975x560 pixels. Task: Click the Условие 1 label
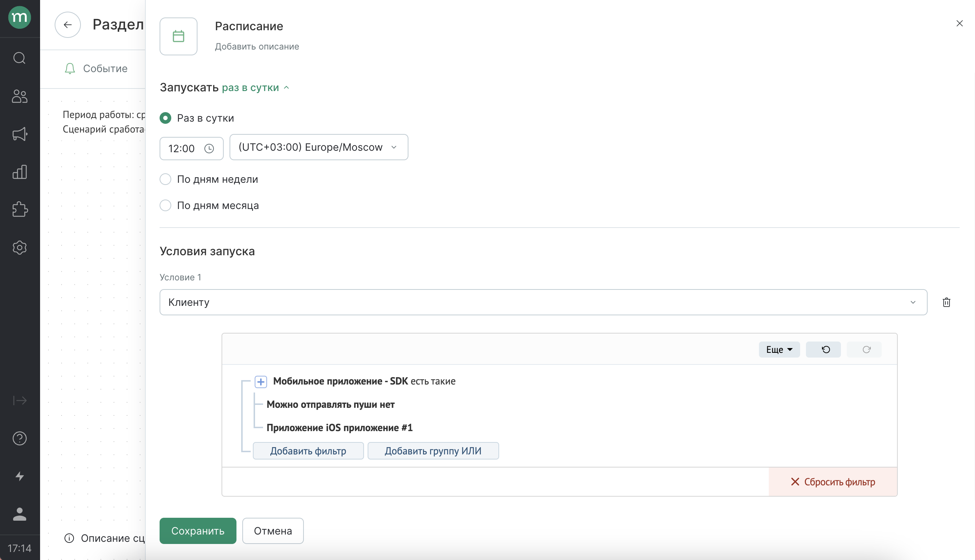(x=180, y=277)
